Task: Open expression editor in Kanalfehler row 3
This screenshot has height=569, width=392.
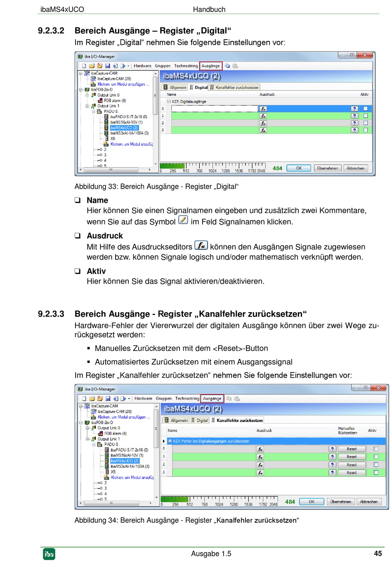Action: pos(260,473)
